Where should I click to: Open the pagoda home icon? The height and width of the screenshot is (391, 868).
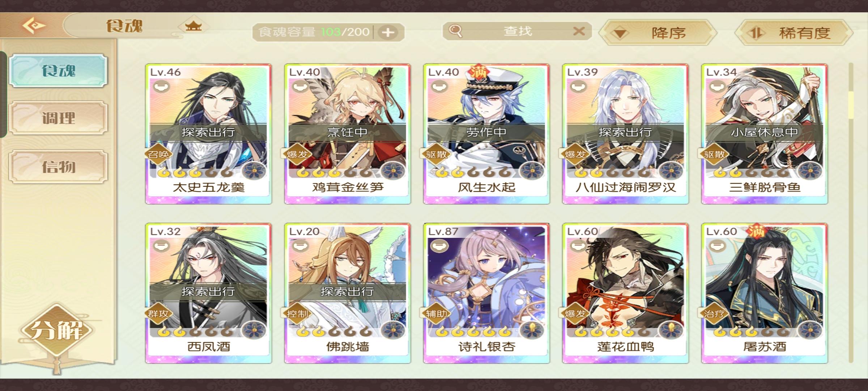pyautogui.click(x=193, y=25)
